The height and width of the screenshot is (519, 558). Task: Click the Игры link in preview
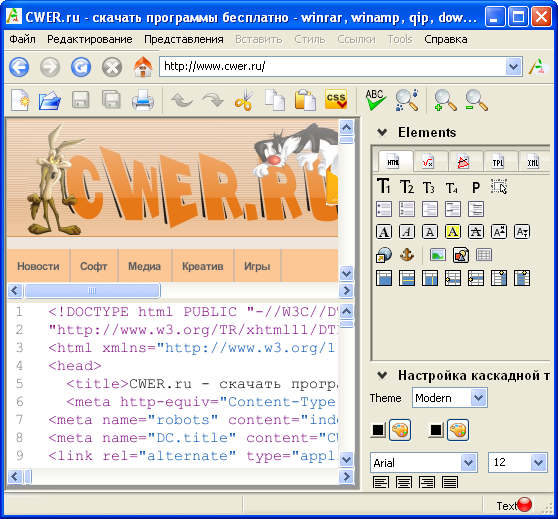pyautogui.click(x=257, y=266)
